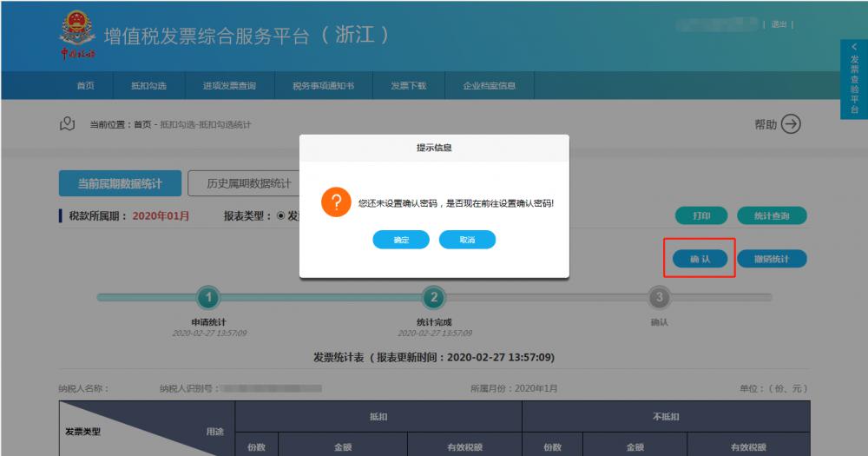Open the 首页 menu item
This screenshot has width=868, height=456.
tap(85, 86)
